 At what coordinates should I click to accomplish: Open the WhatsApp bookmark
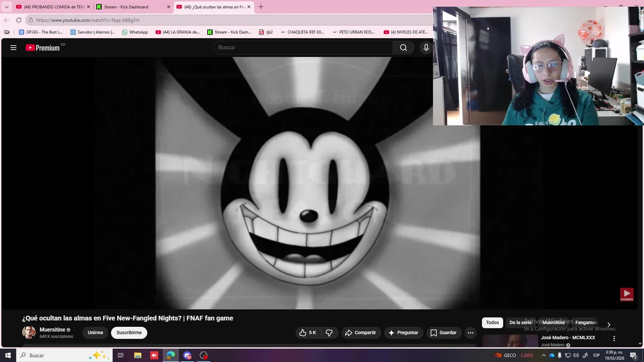(x=135, y=32)
